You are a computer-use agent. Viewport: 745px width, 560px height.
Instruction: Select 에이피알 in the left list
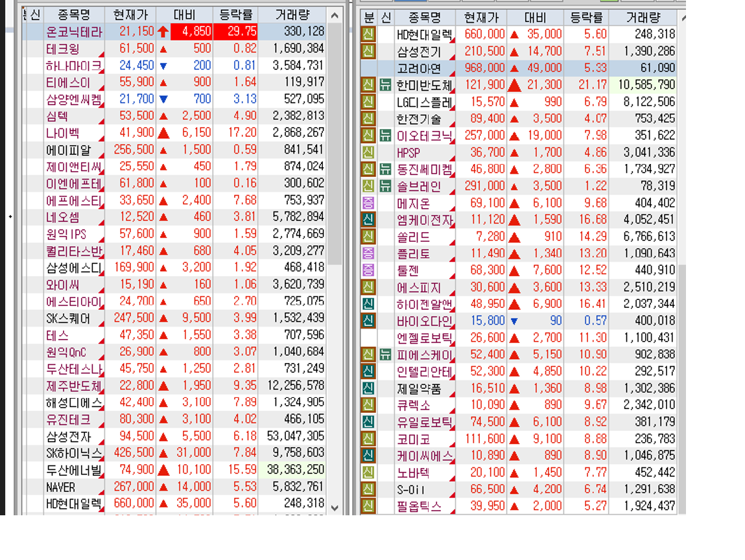[x=174, y=150]
